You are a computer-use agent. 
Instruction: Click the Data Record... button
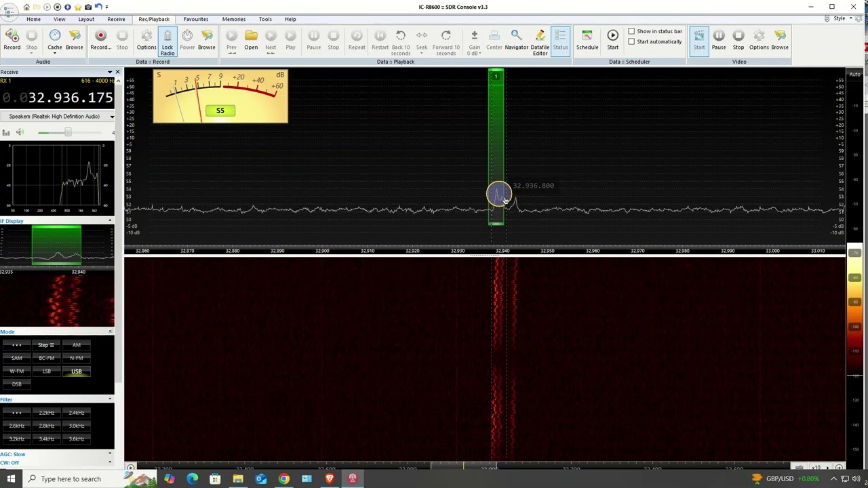point(100,40)
